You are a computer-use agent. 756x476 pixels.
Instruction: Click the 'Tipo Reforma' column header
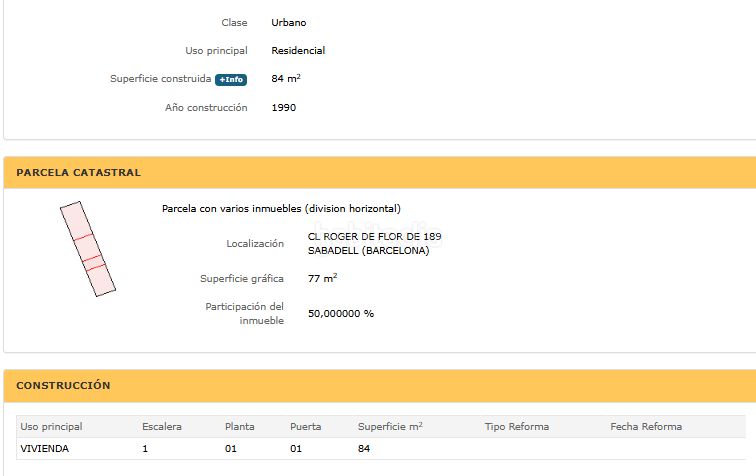(x=517, y=427)
